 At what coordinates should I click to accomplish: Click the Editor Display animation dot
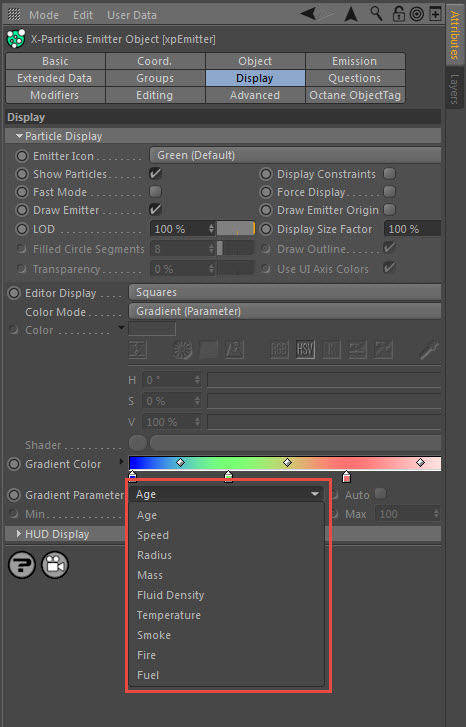(14, 293)
